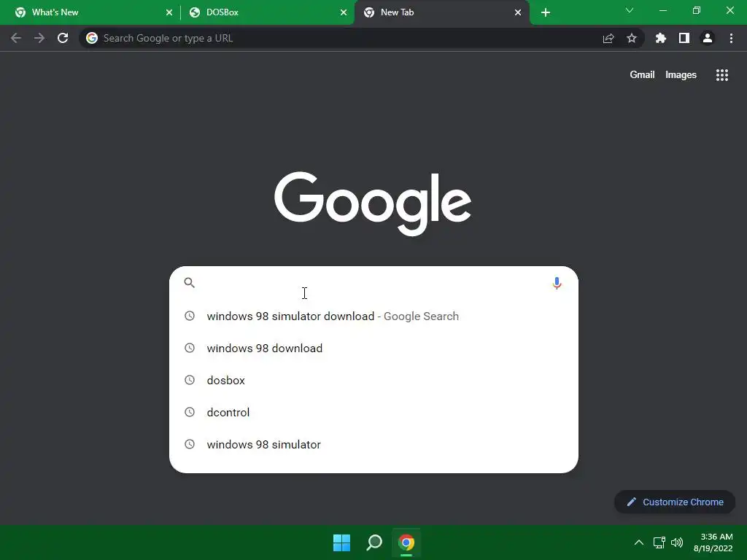Close the What's New tab

pos(169,12)
